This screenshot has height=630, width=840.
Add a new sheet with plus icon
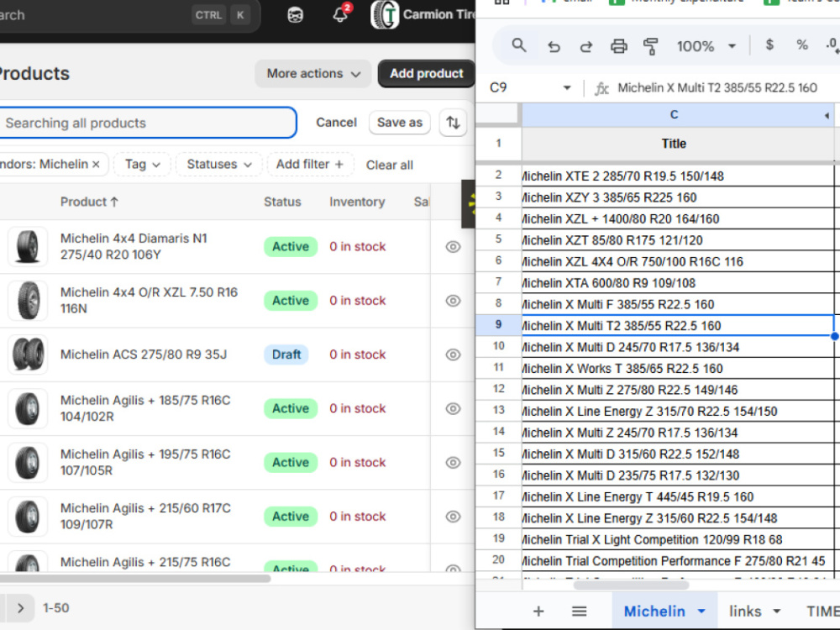pos(538,612)
